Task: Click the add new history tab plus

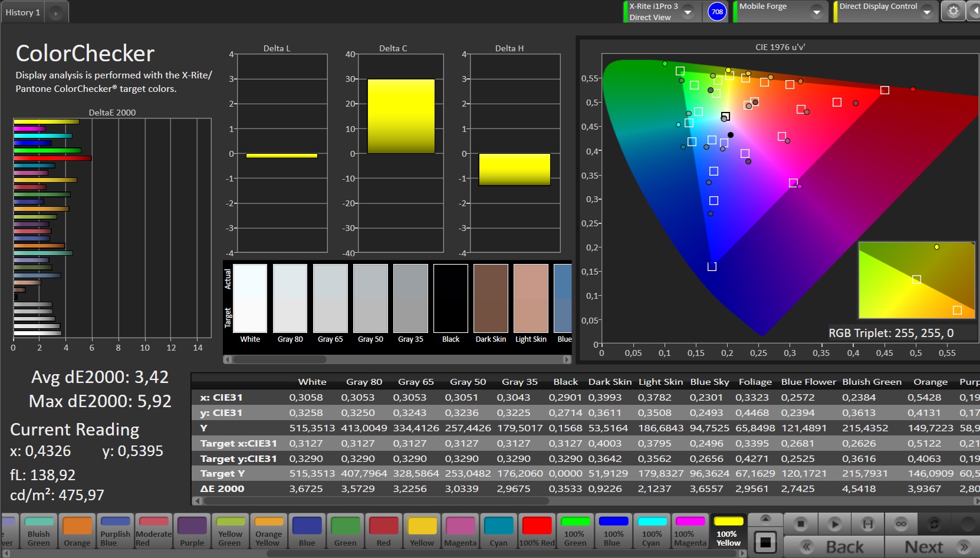Action: (55, 13)
